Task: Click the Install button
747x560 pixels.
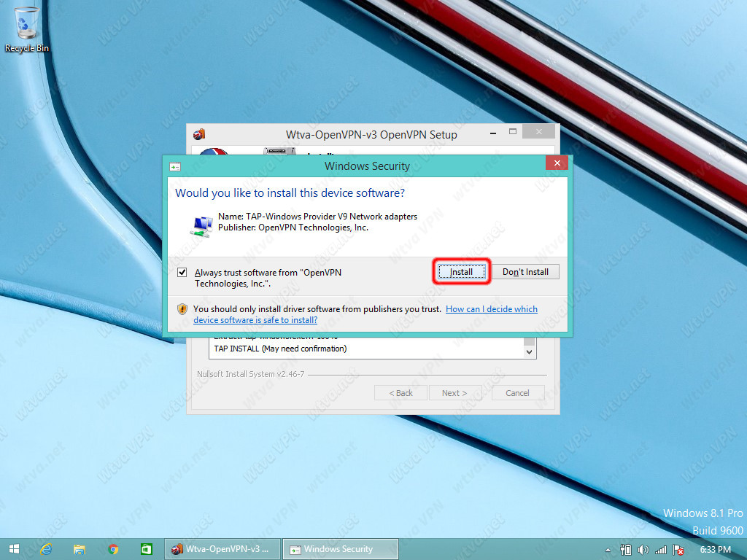Action: coord(461,272)
